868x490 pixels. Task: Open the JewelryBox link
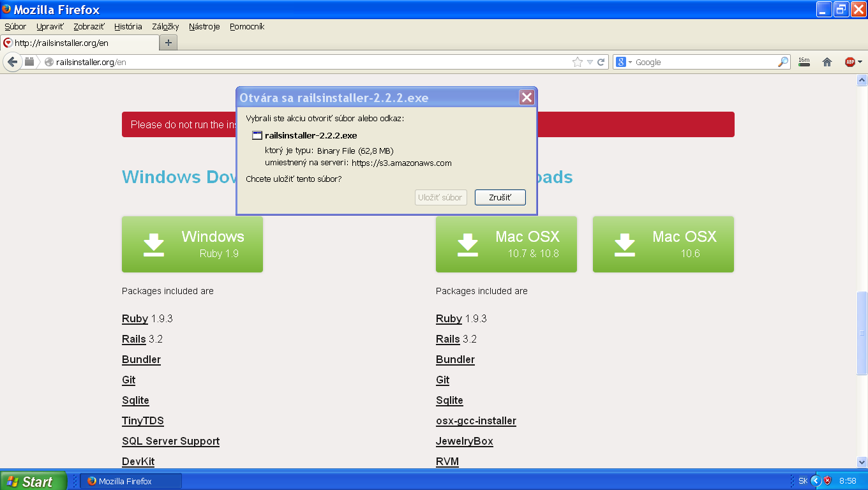(x=465, y=441)
